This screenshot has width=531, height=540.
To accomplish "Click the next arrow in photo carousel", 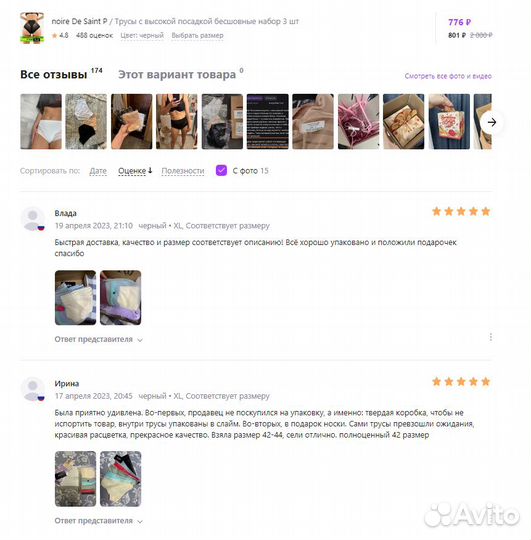I will [x=492, y=122].
